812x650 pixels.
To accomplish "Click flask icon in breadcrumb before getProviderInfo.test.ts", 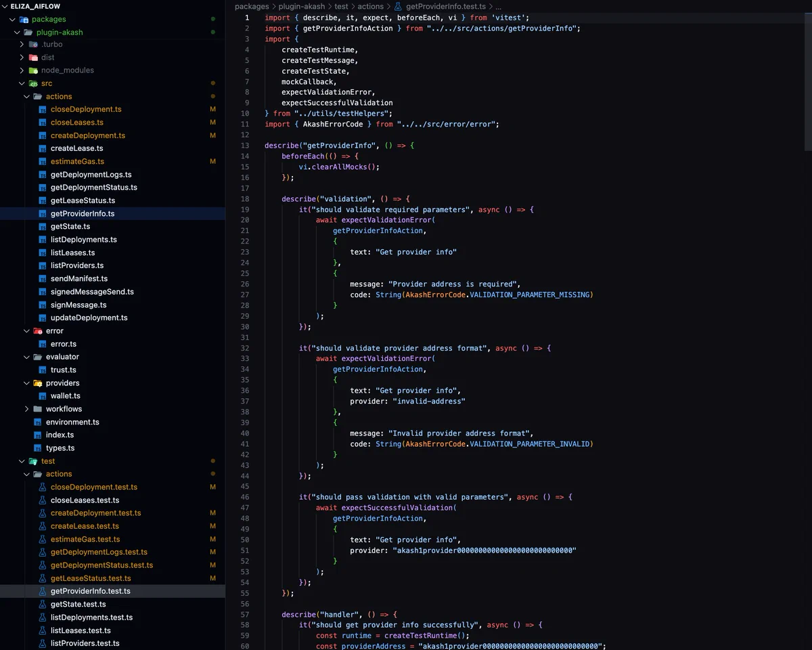I will click(398, 6).
